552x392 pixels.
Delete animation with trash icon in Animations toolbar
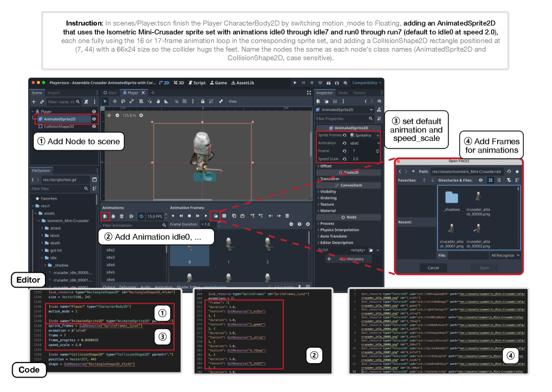click(x=121, y=216)
